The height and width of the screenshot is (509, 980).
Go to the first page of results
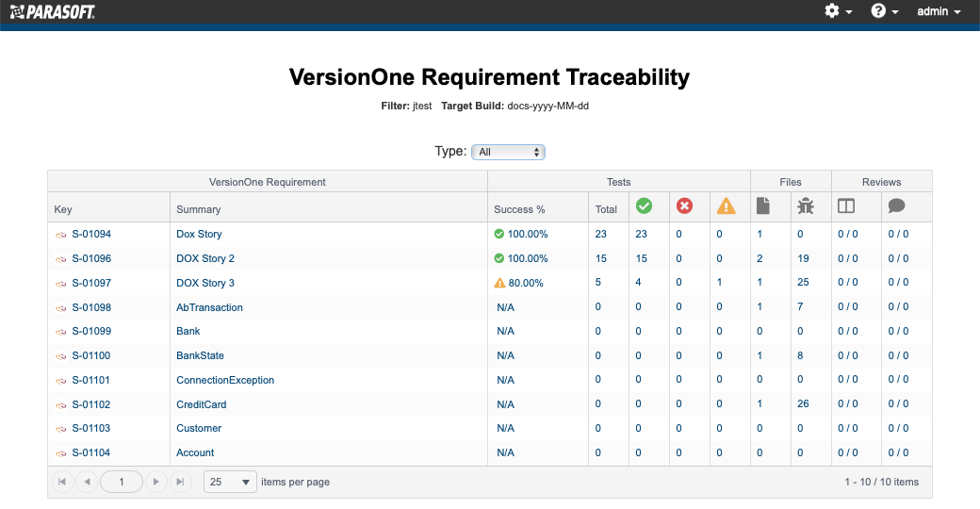(62, 482)
